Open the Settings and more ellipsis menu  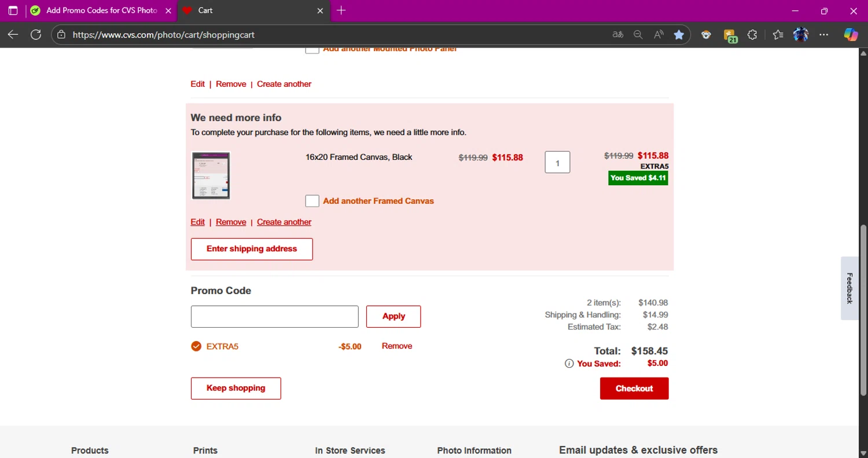pos(824,35)
